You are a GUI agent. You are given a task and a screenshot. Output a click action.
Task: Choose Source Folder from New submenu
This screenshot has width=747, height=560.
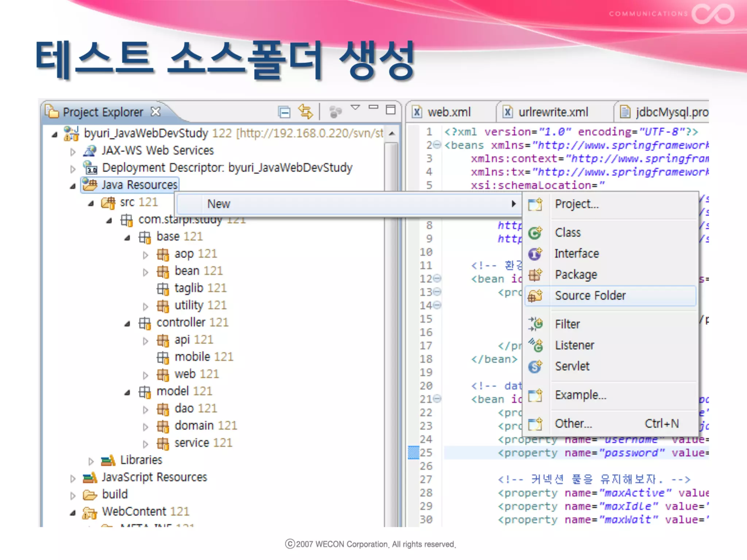590,296
